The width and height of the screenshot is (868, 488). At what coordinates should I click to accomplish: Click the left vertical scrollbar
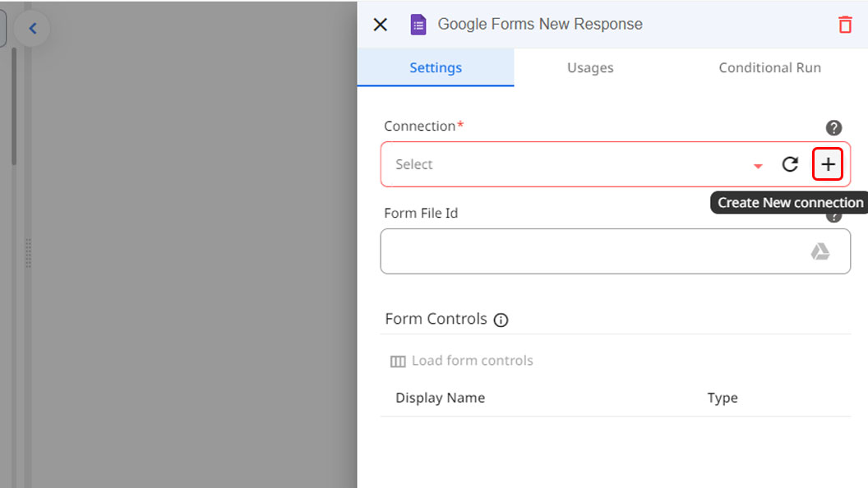pyautogui.click(x=13, y=107)
